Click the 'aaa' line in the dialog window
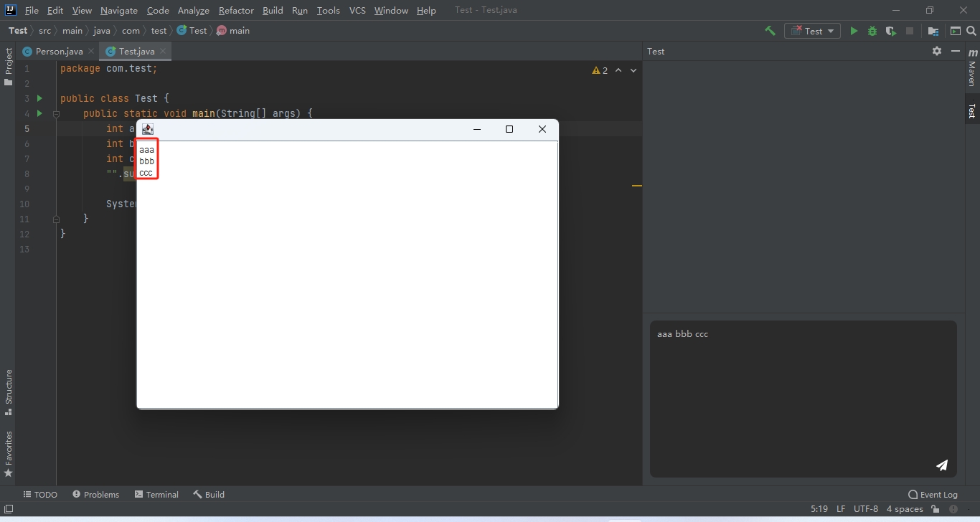The image size is (980, 522). point(146,150)
